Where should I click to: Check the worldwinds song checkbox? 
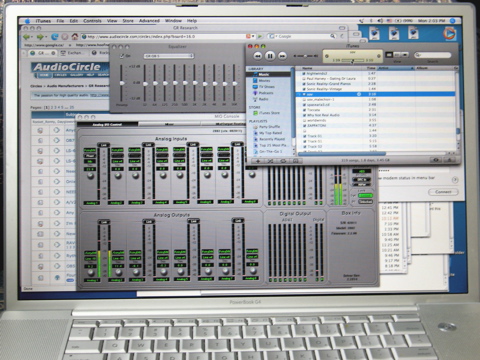pos(304,120)
